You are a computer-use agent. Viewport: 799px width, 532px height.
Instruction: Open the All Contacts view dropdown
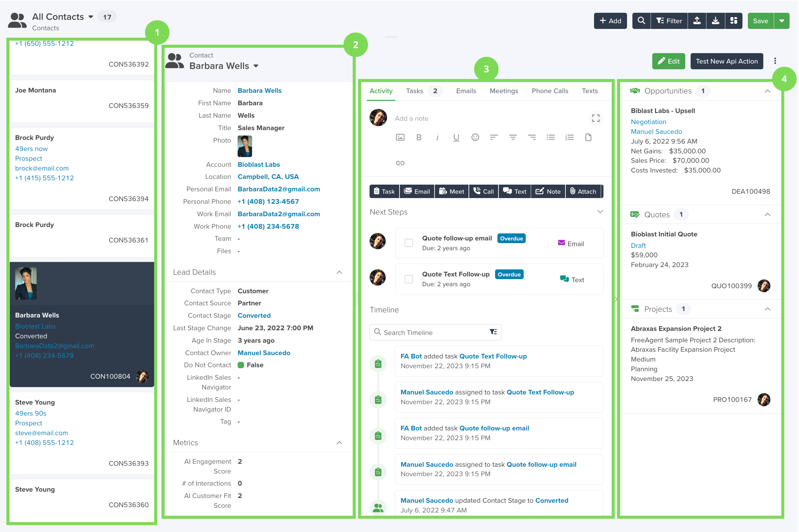[91, 16]
